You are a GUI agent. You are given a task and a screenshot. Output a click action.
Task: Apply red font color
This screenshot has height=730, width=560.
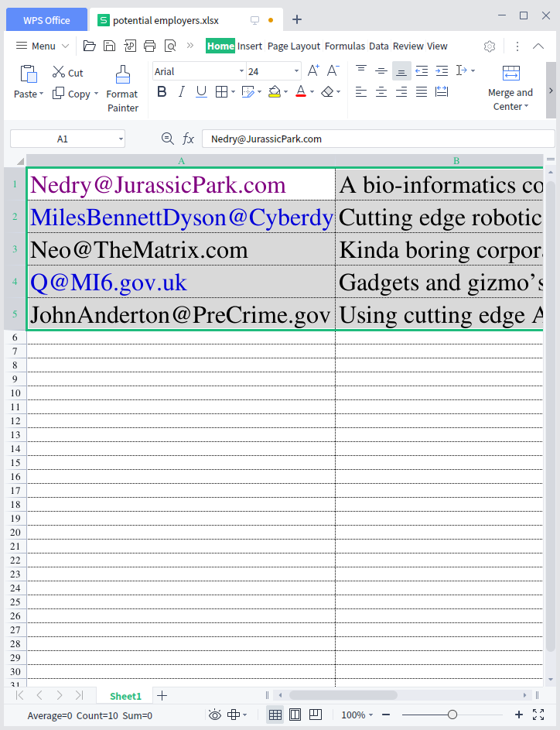click(x=301, y=91)
